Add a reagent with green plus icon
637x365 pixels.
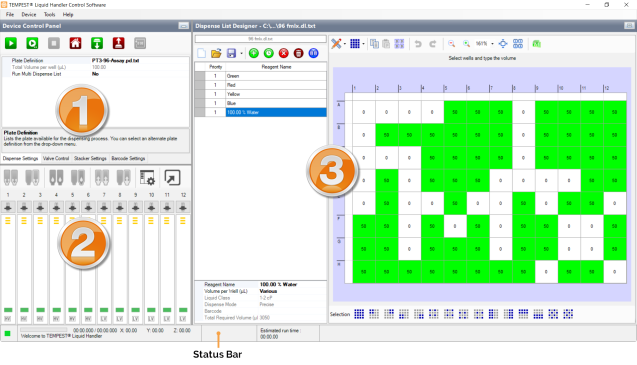point(254,53)
